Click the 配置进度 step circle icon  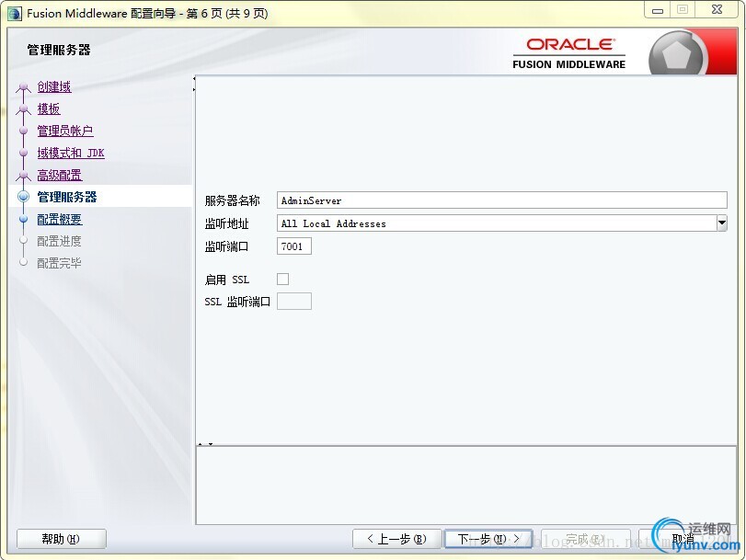(x=23, y=241)
